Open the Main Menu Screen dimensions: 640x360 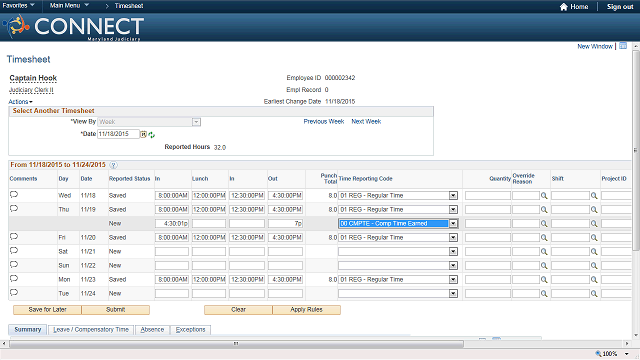[x=69, y=6]
